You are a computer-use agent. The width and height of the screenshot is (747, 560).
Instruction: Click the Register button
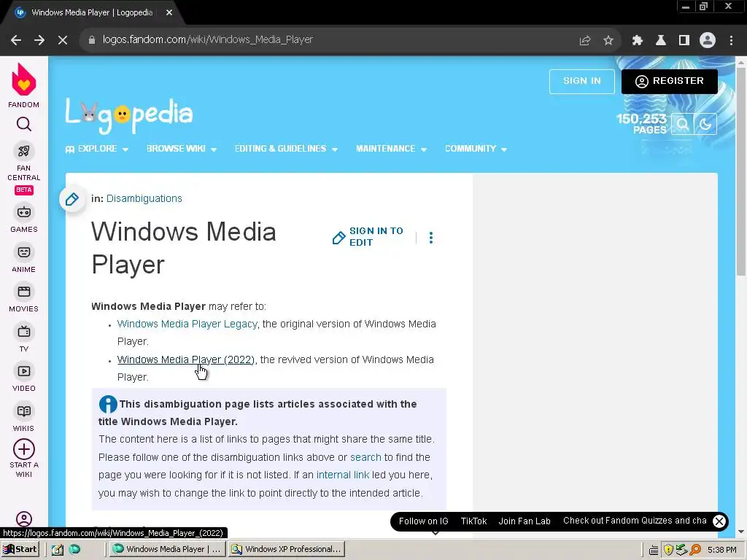point(670,82)
